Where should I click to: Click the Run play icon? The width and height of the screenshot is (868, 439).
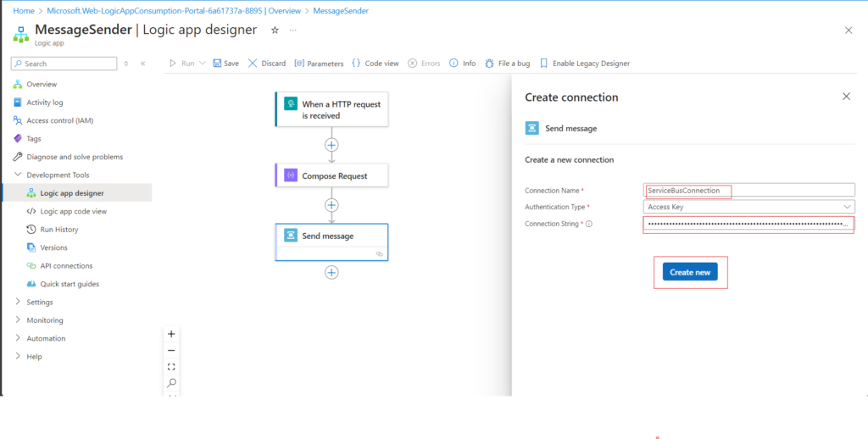(173, 63)
